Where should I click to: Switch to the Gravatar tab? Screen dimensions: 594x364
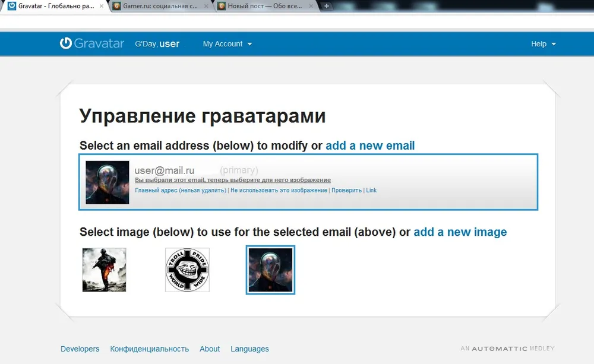(x=56, y=6)
